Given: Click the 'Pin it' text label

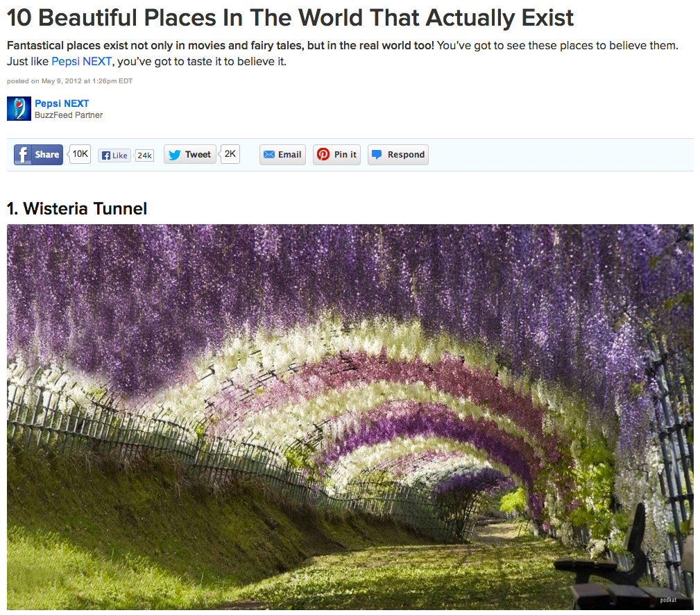Looking at the screenshot, I should [345, 155].
